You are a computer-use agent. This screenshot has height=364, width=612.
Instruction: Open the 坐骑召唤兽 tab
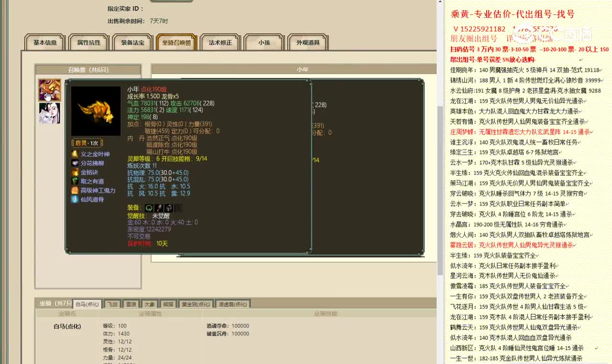click(176, 43)
